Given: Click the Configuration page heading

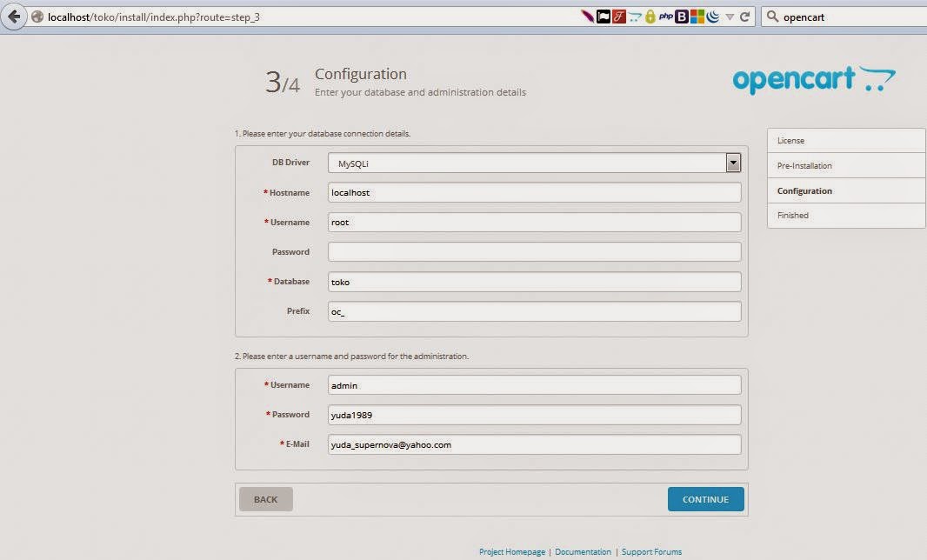Looking at the screenshot, I should (x=361, y=74).
